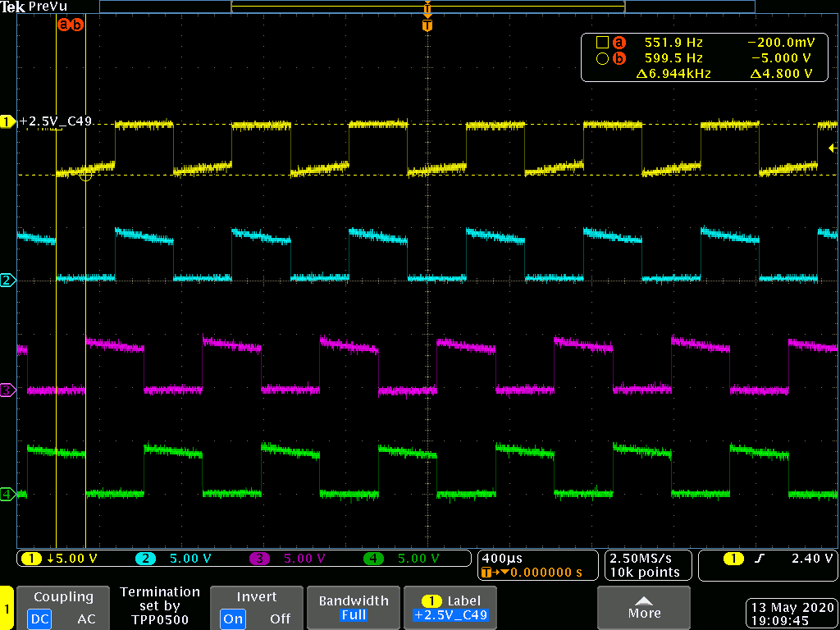Click 551.9 Hz cursor a readout
Screen dimensions: 840x630
tap(673, 43)
